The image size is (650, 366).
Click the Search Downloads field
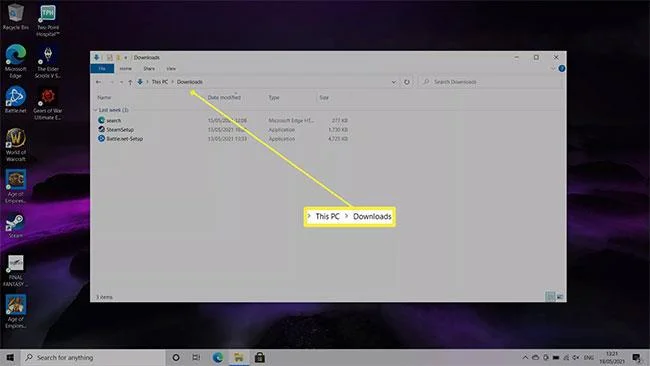pyautogui.click(x=491, y=82)
